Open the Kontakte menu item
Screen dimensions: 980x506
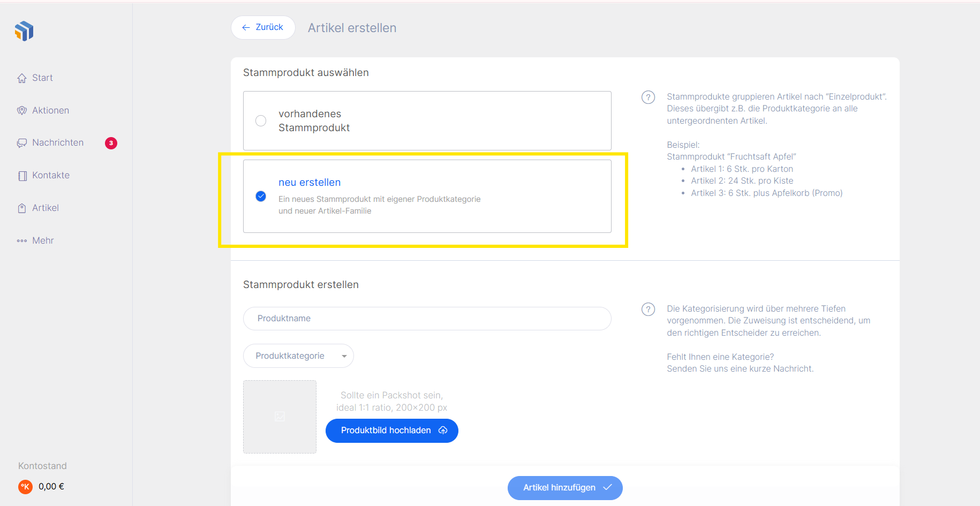51,176
